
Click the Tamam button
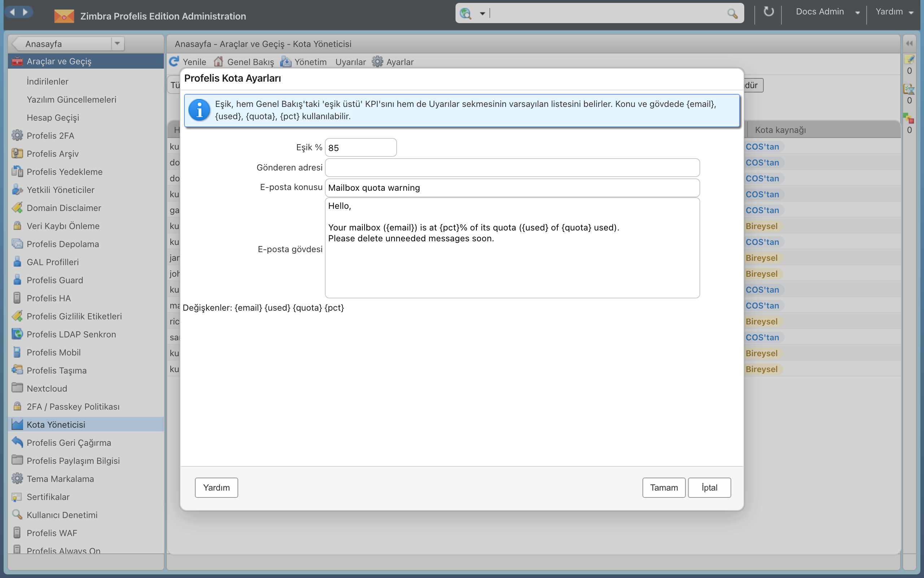click(x=664, y=487)
